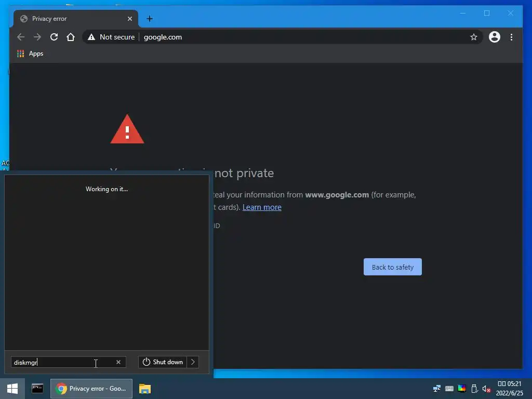The width and height of the screenshot is (532, 399).
Task: Click the 'Working on it...' text
Action: 107,189
